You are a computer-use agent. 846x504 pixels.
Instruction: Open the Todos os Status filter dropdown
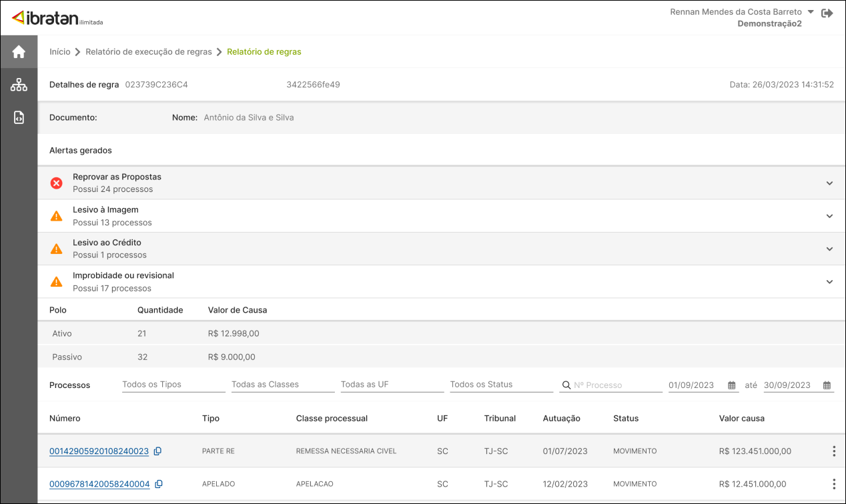(x=501, y=385)
